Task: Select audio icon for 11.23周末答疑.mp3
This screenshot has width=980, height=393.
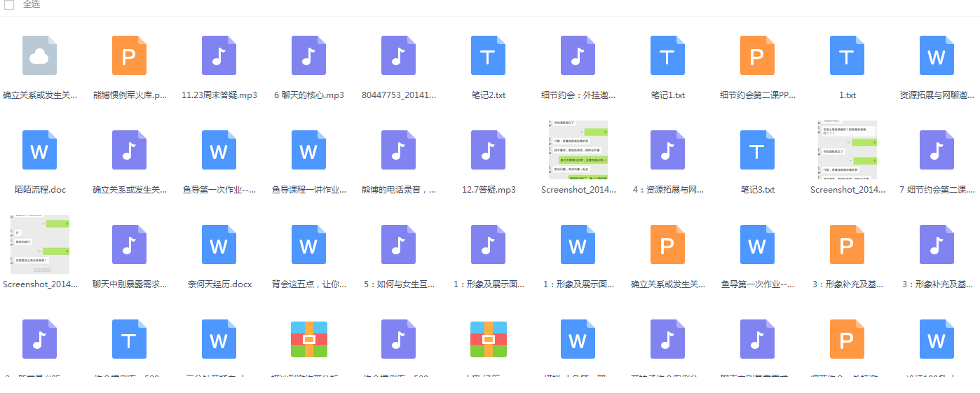Action: click(x=219, y=55)
